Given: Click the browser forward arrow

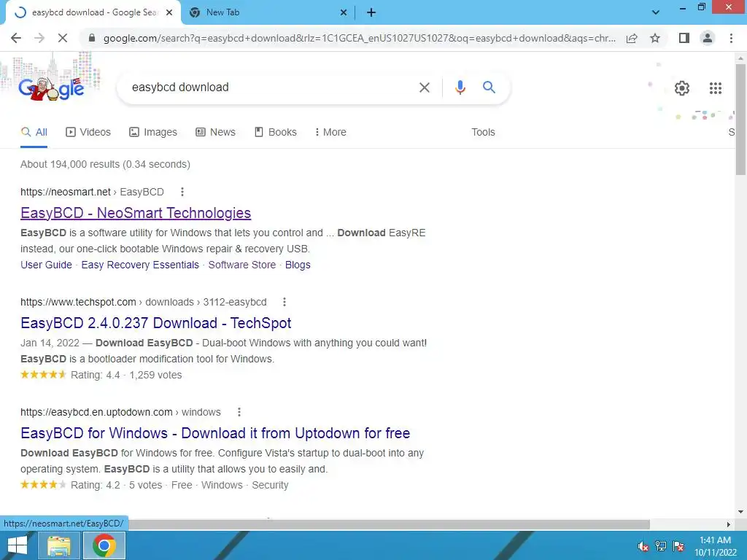Looking at the screenshot, I should 39,38.
